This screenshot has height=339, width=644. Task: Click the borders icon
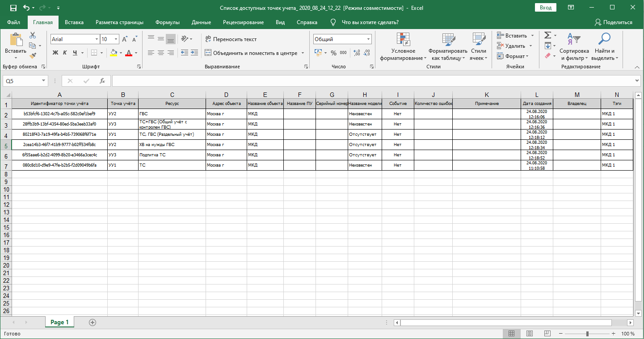click(x=94, y=53)
